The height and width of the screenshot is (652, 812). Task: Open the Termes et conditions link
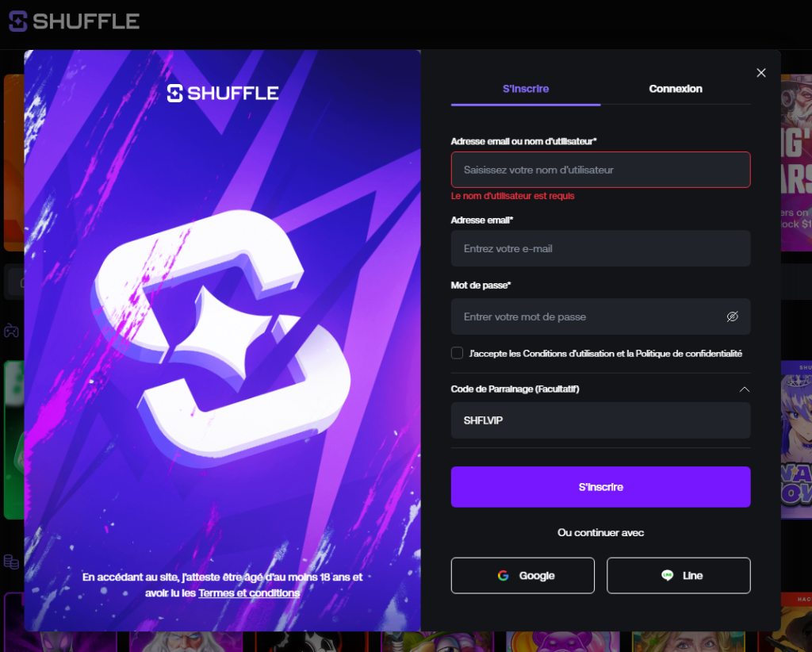tap(249, 593)
